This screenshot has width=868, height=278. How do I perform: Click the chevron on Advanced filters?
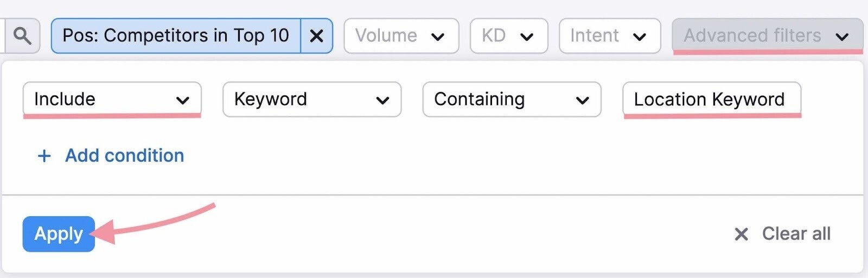coord(842,36)
